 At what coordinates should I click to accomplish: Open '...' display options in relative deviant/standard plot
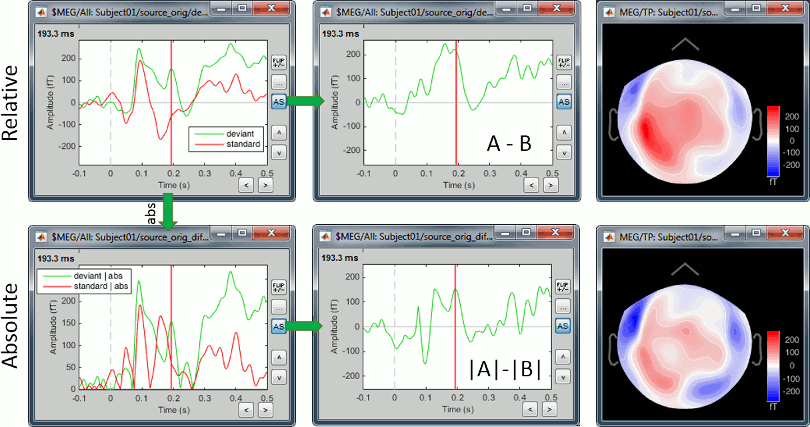280,82
